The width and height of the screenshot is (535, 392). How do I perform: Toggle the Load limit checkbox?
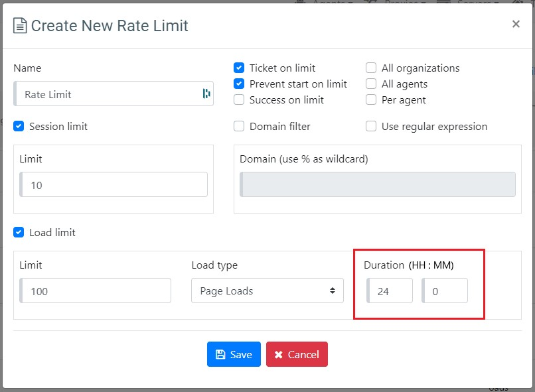click(x=19, y=232)
